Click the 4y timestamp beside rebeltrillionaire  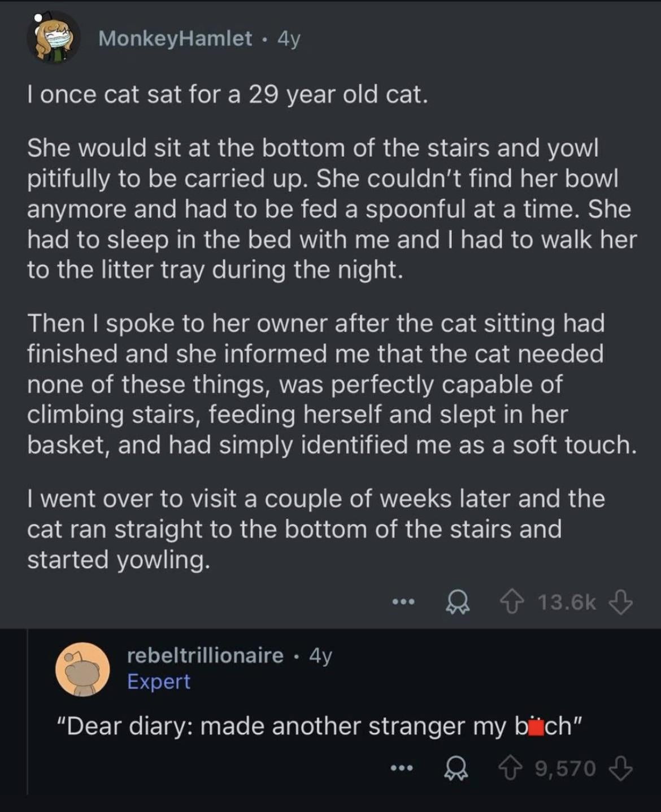[320, 656]
